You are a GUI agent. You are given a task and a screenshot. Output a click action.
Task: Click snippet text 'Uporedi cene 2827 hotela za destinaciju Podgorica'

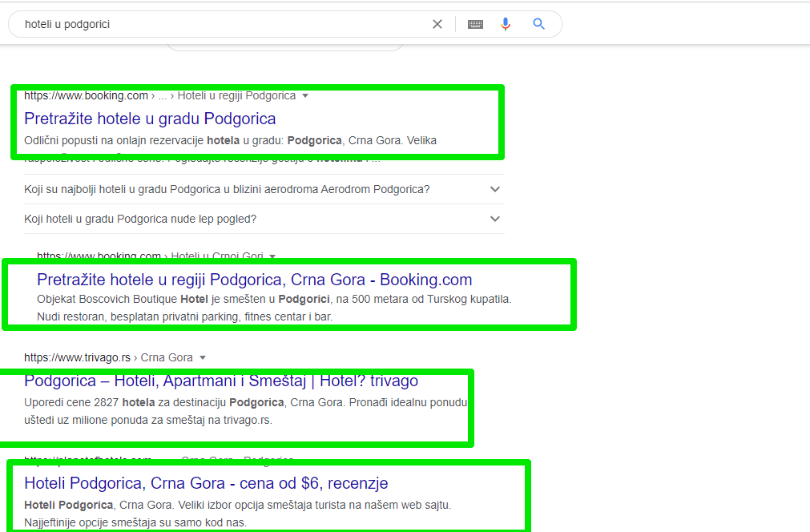[x=154, y=402]
